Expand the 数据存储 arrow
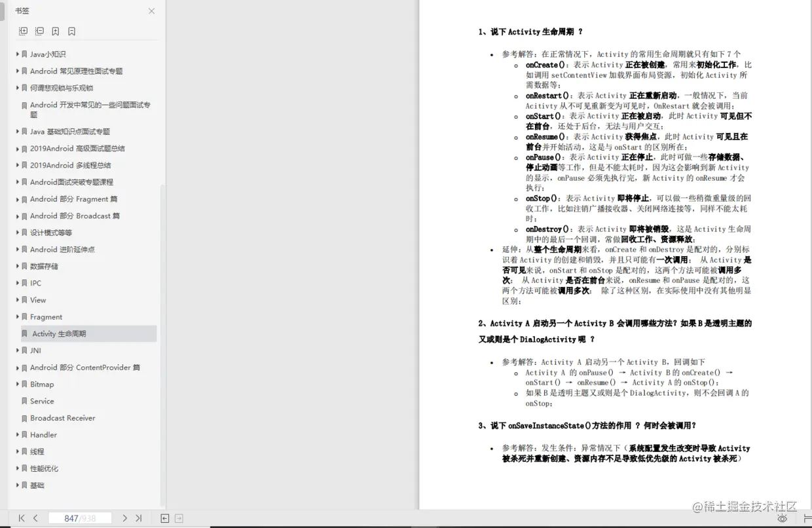 [18, 267]
